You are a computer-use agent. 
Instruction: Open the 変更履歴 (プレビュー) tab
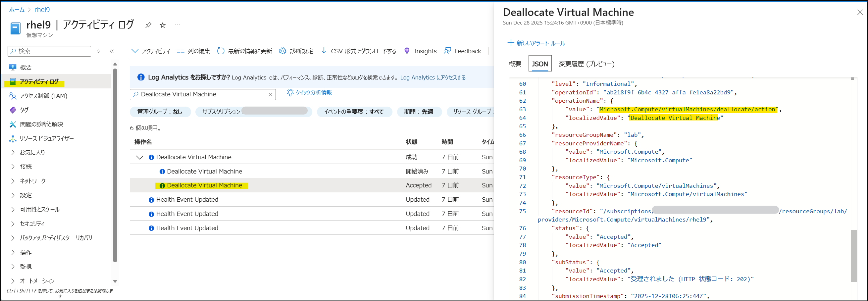(x=587, y=64)
